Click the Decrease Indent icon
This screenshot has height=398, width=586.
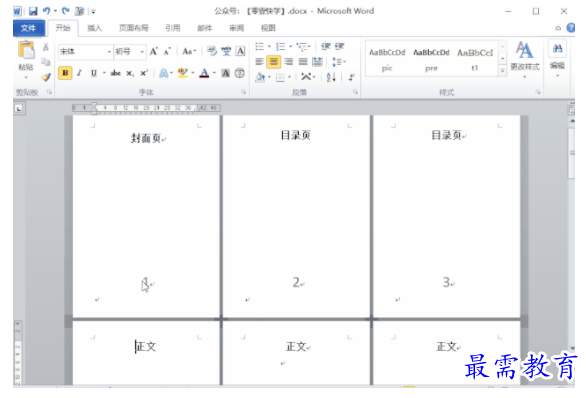326,46
